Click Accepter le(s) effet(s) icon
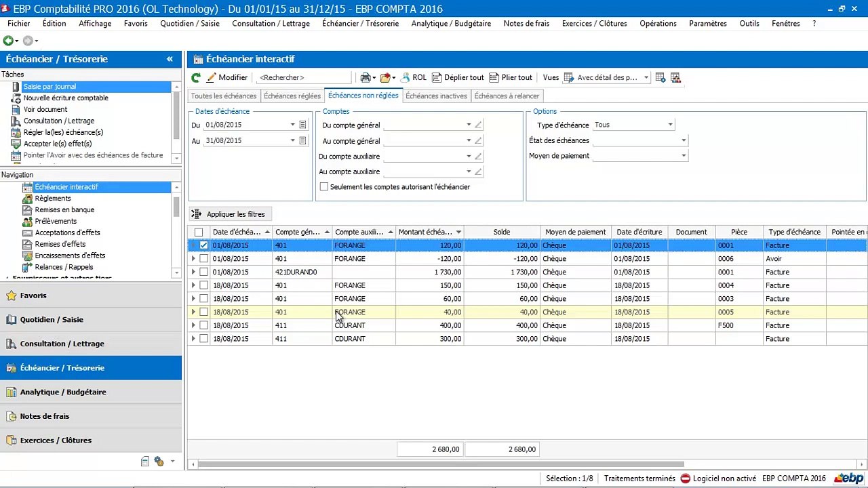The image size is (868, 488). [16, 144]
